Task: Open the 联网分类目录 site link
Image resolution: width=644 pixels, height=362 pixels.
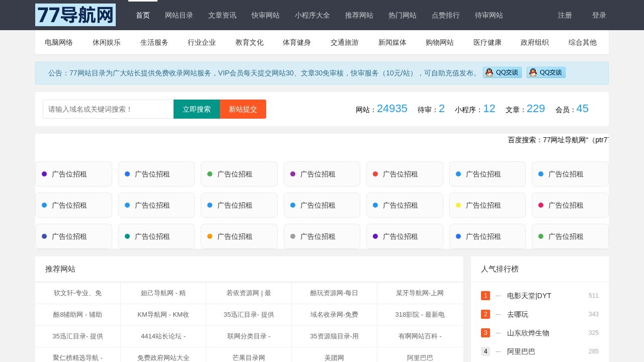Action: (x=249, y=336)
